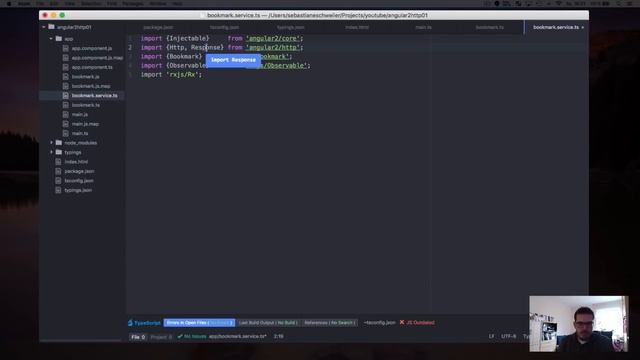Switch to the package.json tab
The image size is (640, 360).
click(x=158, y=27)
